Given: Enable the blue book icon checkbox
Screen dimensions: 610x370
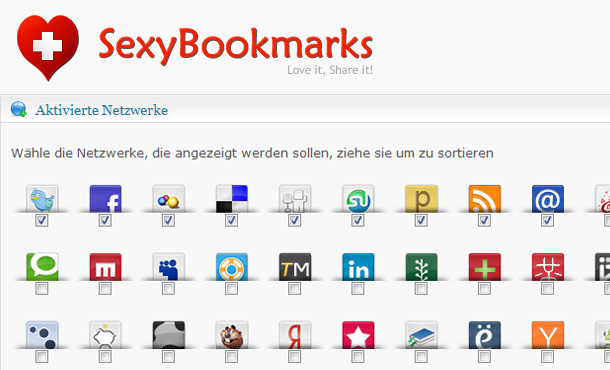Looking at the screenshot, I should click(421, 357).
